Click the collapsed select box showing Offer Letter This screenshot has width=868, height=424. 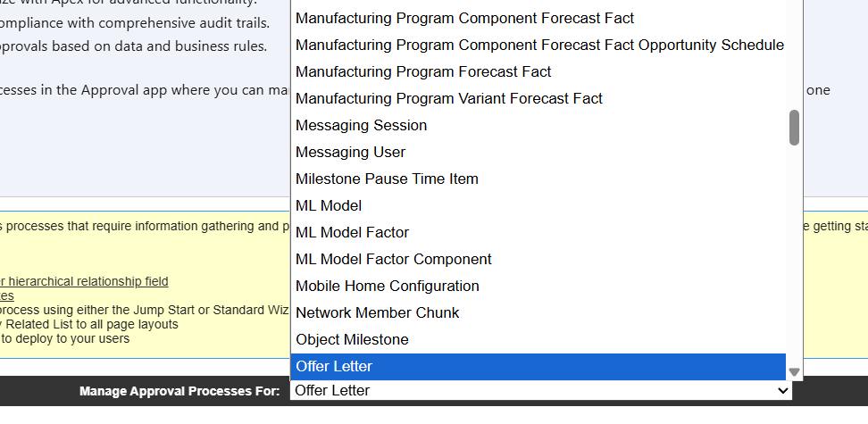pos(536,391)
